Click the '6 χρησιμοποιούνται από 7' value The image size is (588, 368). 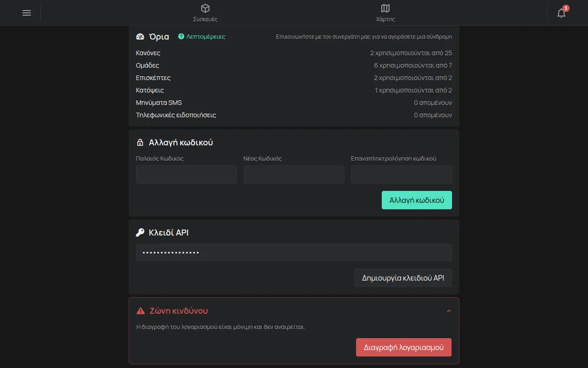click(x=413, y=65)
